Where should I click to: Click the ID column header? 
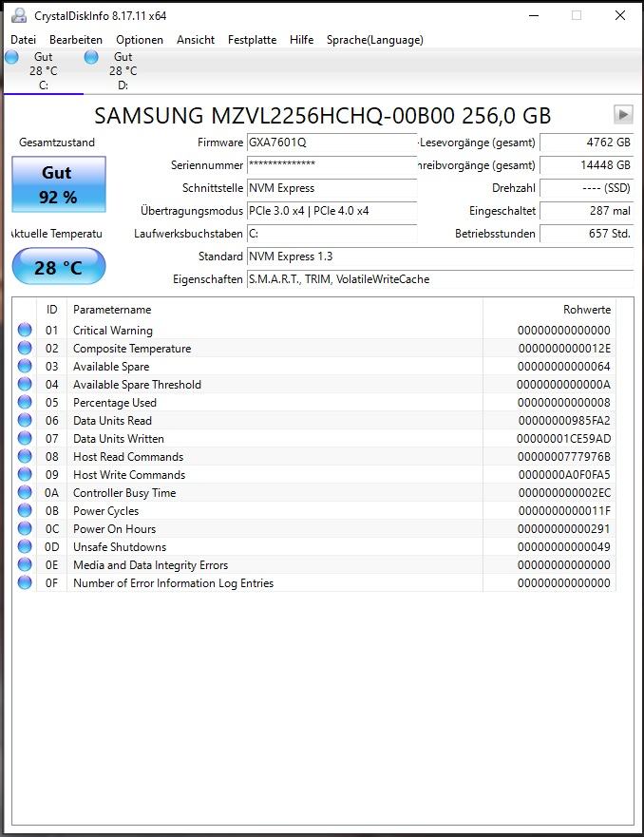[x=51, y=310]
